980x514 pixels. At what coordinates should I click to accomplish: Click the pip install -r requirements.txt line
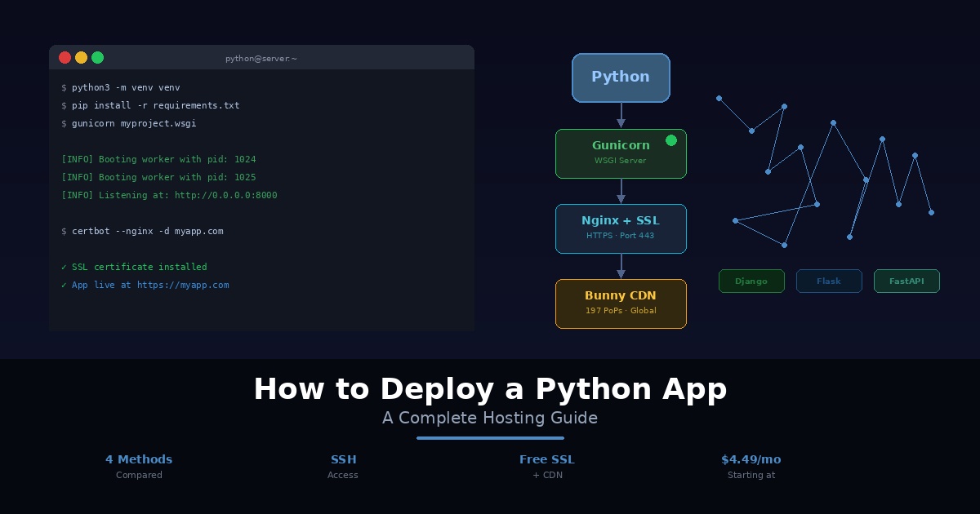[150, 105]
